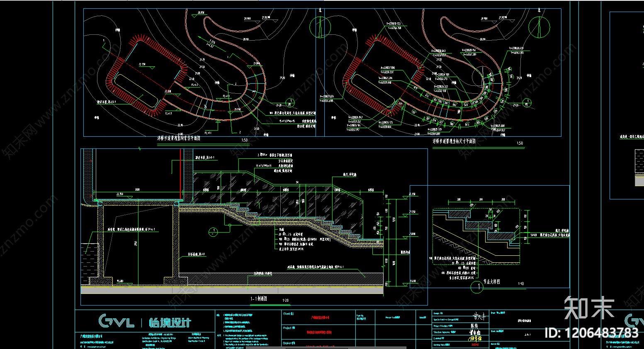Select the 浮桥步道景观坐标尺寸平面图 title
The width and height of the screenshot is (644, 349).
click(x=454, y=141)
